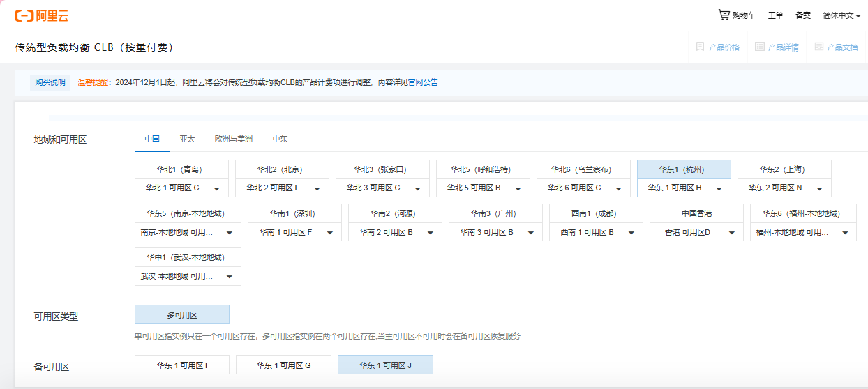Select region 华东5（南京-本地地域）

pos(188,213)
